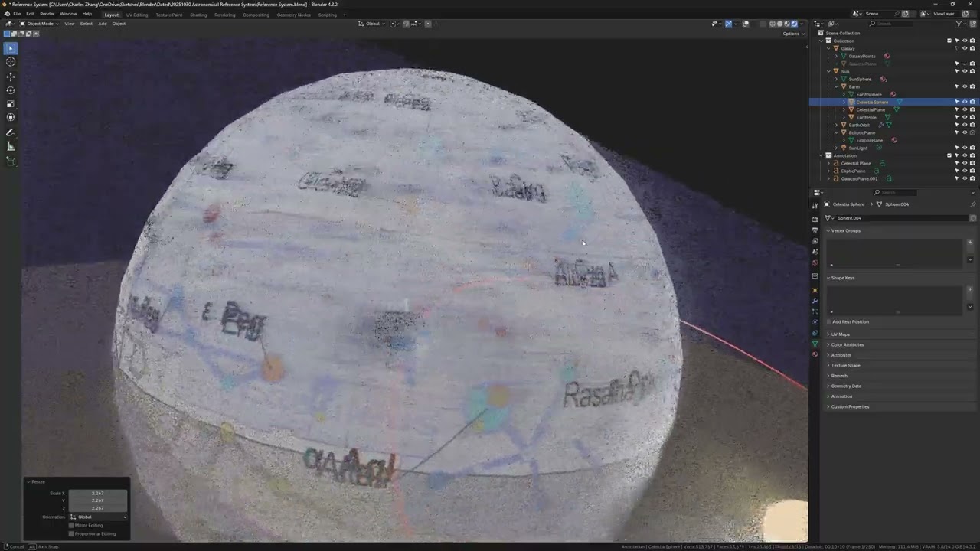Select EarthSphere in the outliner
This screenshot has width=980, height=551.
click(869, 94)
